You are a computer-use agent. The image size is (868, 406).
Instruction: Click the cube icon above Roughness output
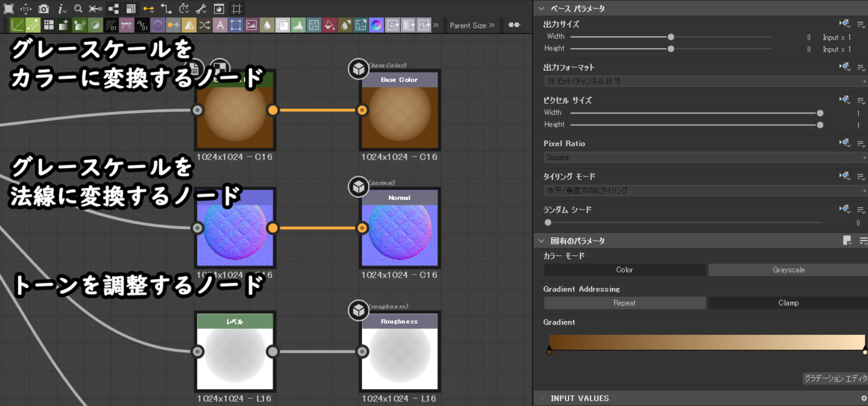coord(359,310)
